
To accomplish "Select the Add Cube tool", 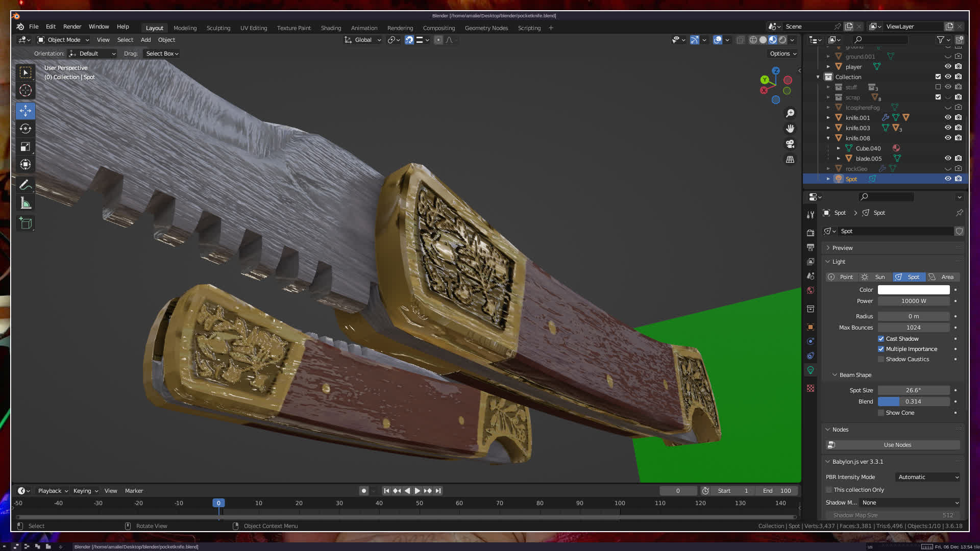I will [x=26, y=223].
